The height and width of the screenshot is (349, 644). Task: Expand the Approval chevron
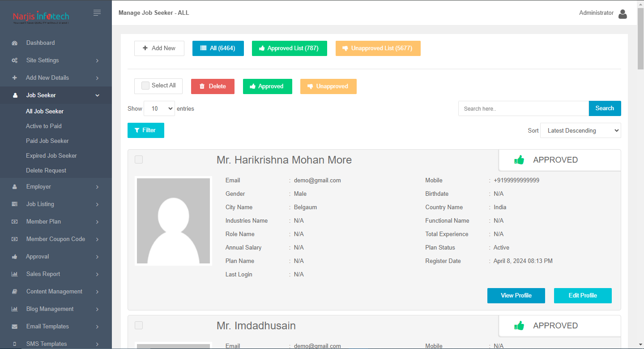click(x=97, y=257)
